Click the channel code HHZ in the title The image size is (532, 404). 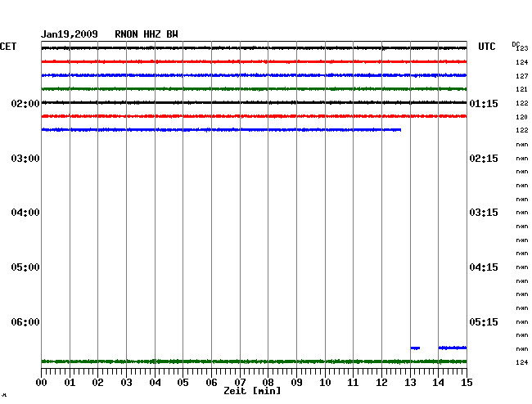point(152,34)
